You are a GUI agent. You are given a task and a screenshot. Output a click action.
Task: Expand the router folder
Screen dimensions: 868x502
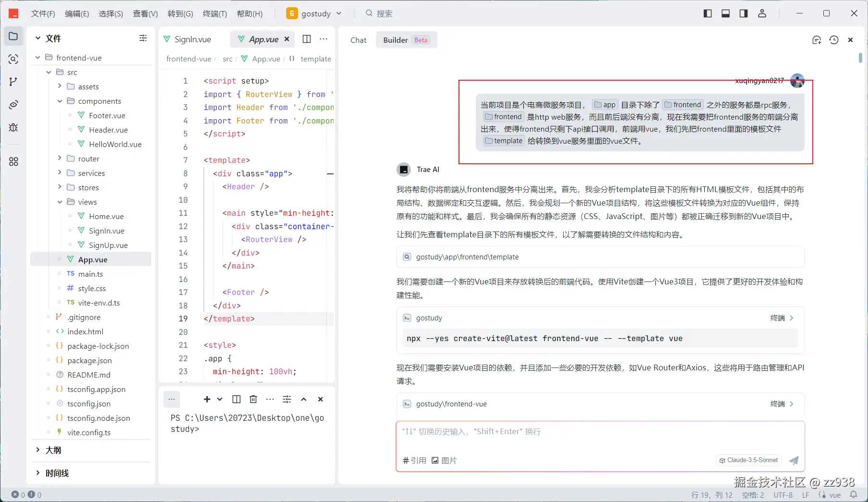(x=60, y=159)
